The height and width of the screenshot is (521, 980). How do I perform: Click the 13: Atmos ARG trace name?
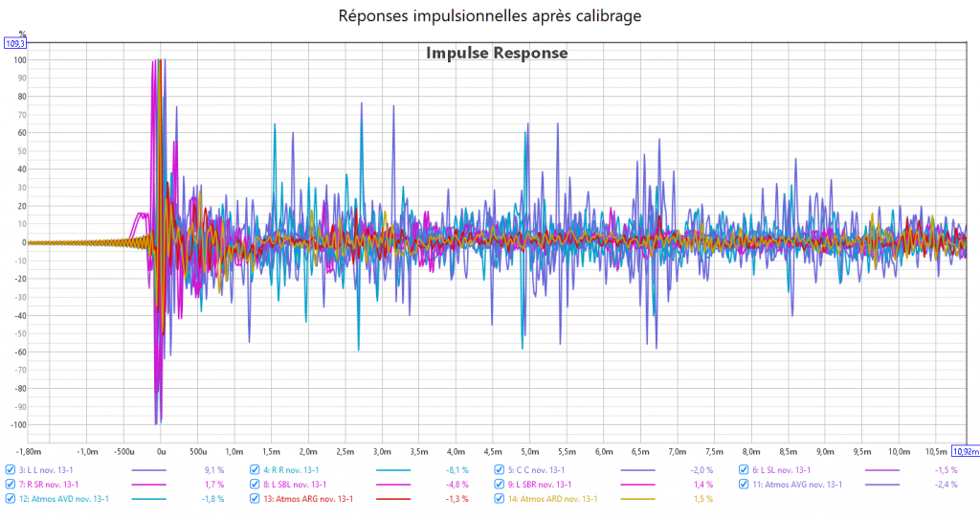tap(308, 499)
